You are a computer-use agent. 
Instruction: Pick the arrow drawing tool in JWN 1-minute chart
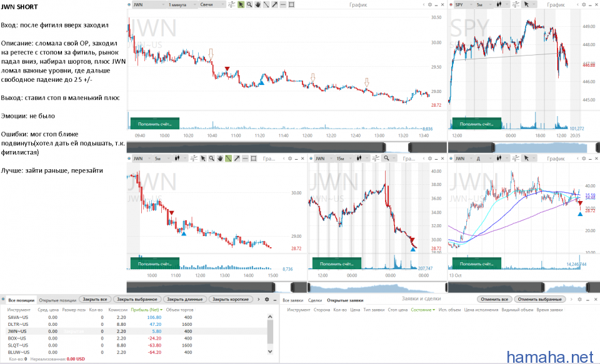click(x=274, y=4)
